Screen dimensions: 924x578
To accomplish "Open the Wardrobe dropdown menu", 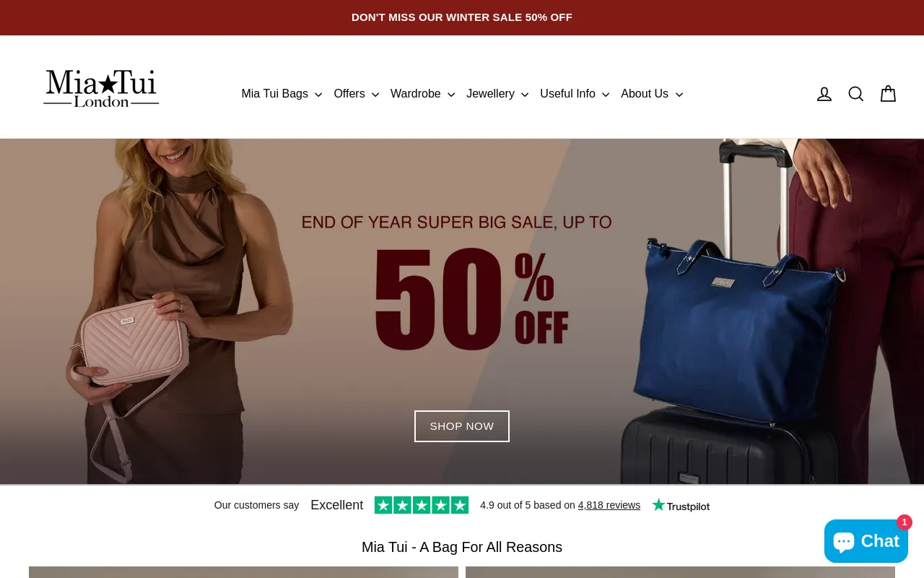I will 422,94.
